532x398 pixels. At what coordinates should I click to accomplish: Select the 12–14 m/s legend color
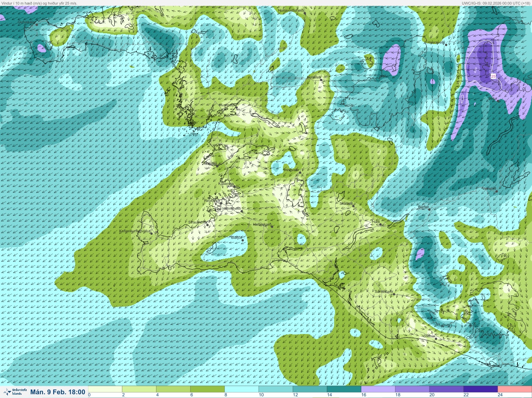310,389
